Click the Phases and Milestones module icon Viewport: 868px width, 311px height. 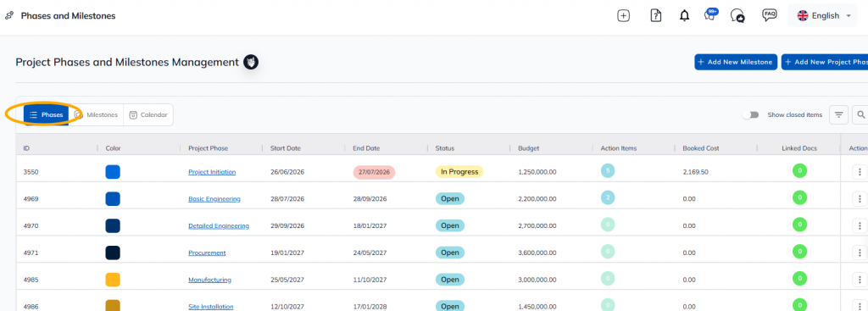tap(8, 15)
